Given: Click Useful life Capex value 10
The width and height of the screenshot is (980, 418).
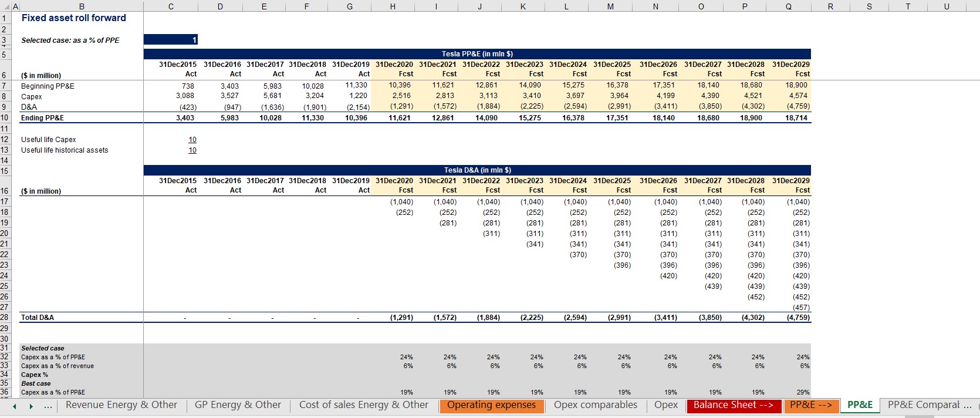Looking at the screenshot, I should point(192,140).
